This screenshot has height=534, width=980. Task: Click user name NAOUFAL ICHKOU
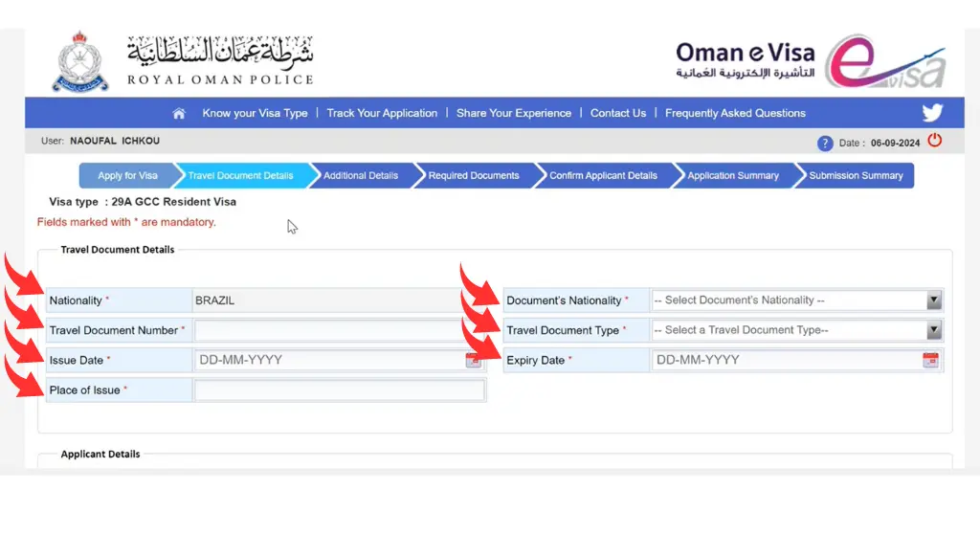tap(115, 141)
